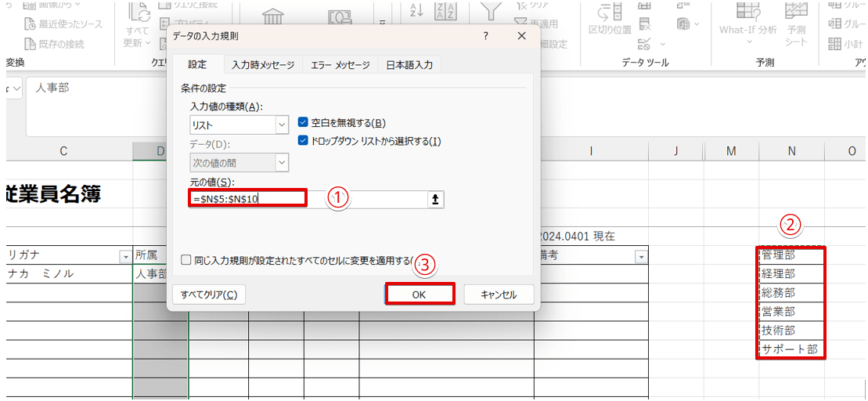Click the 元の値 source range input field

(x=308, y=200)
